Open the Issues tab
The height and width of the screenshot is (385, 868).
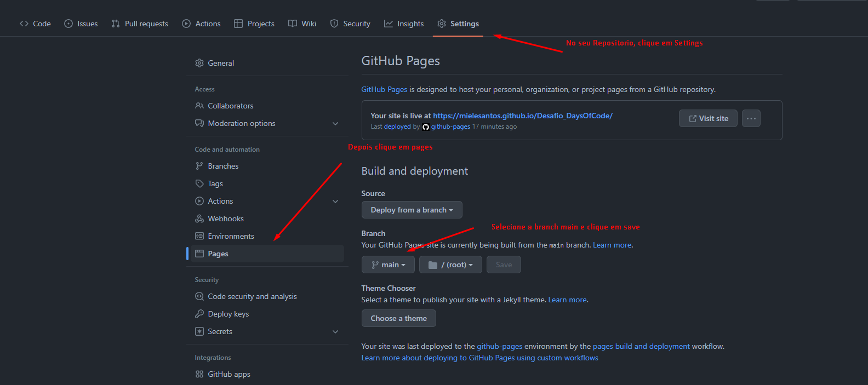click(81, 24)
